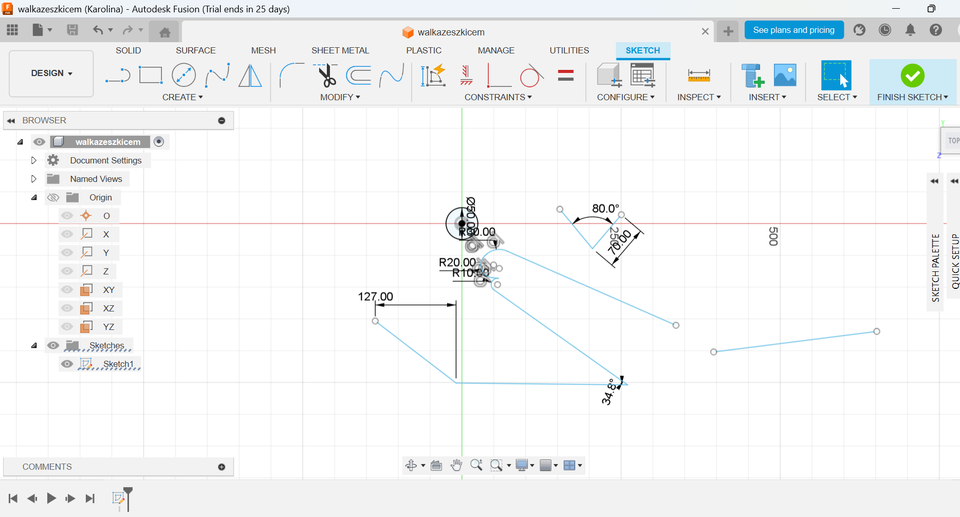Toggle visibility of walkazeszkicem component
960x517 pixels.
click(x=39, y=142)
